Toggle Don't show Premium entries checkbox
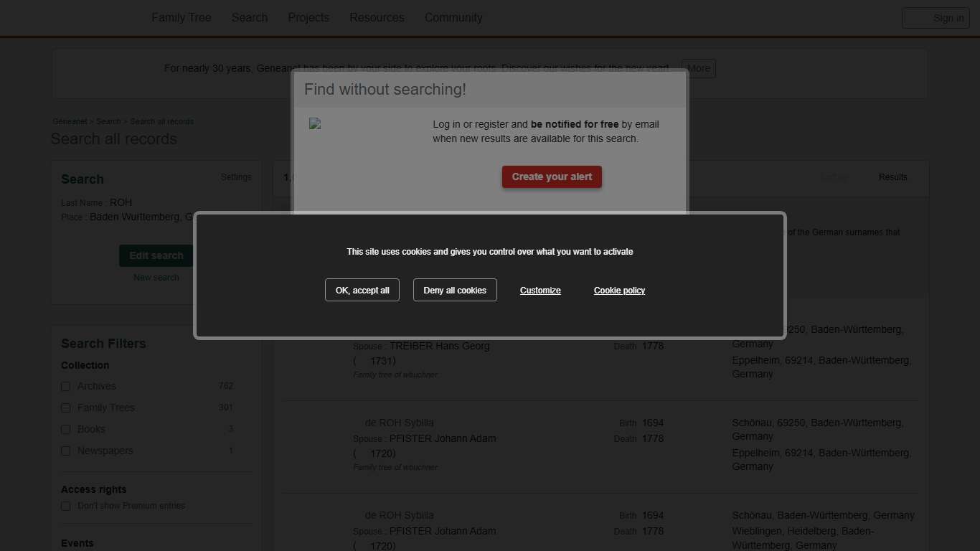Viewport: 980px width, 551px height. [x=66, y=506]
